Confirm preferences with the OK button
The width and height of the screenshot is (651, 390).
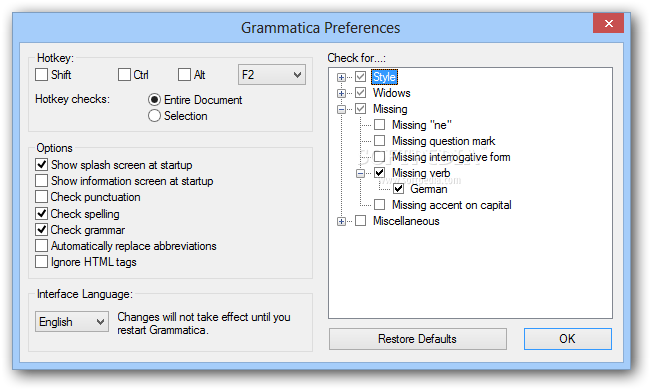(x=568, y=339)
